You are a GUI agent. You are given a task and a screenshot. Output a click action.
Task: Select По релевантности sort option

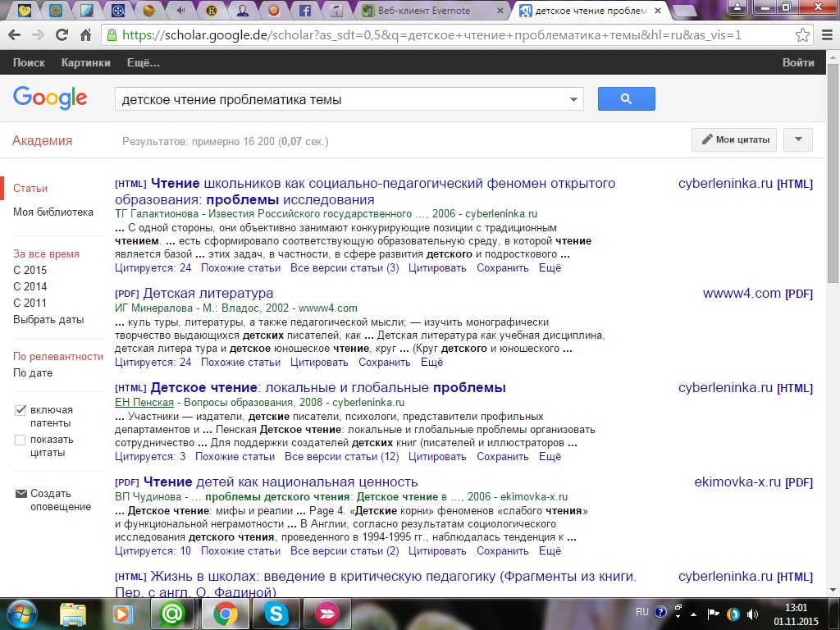click(x=58, y=357)
